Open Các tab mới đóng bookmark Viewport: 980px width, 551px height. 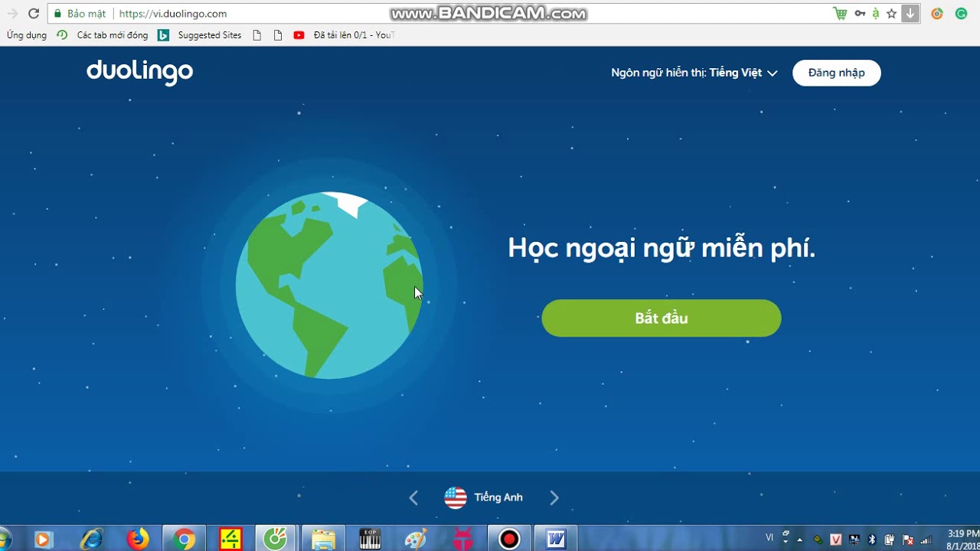click(x=103, y=35)
